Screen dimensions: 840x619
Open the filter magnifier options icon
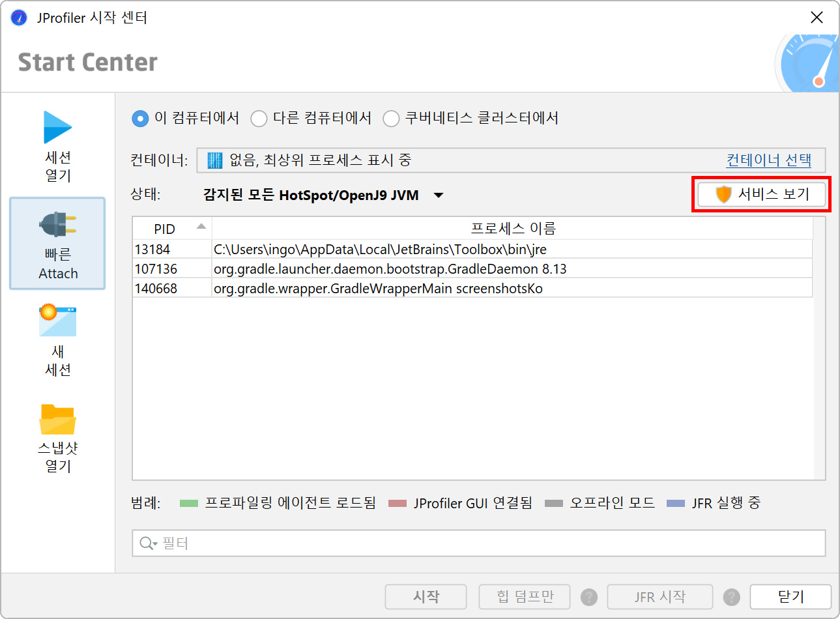click(149, 543)
